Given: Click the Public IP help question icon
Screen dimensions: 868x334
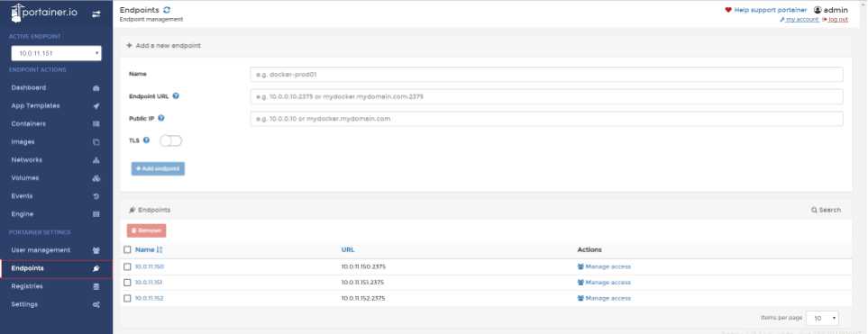Looking at the screenshot, I should click(161, 118).
